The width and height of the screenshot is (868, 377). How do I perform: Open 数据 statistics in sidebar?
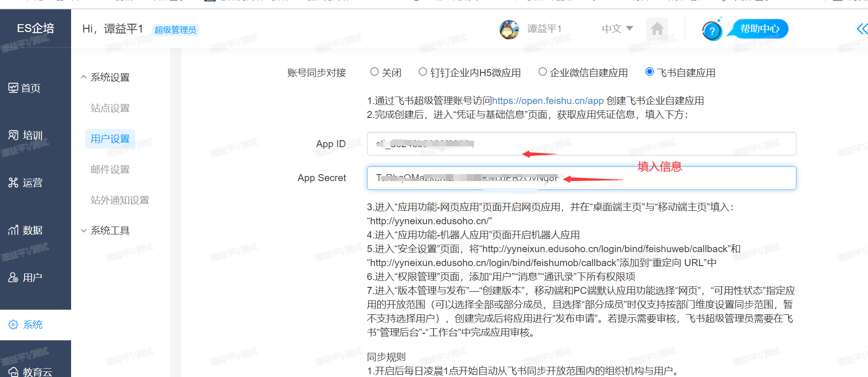(26, 230)
